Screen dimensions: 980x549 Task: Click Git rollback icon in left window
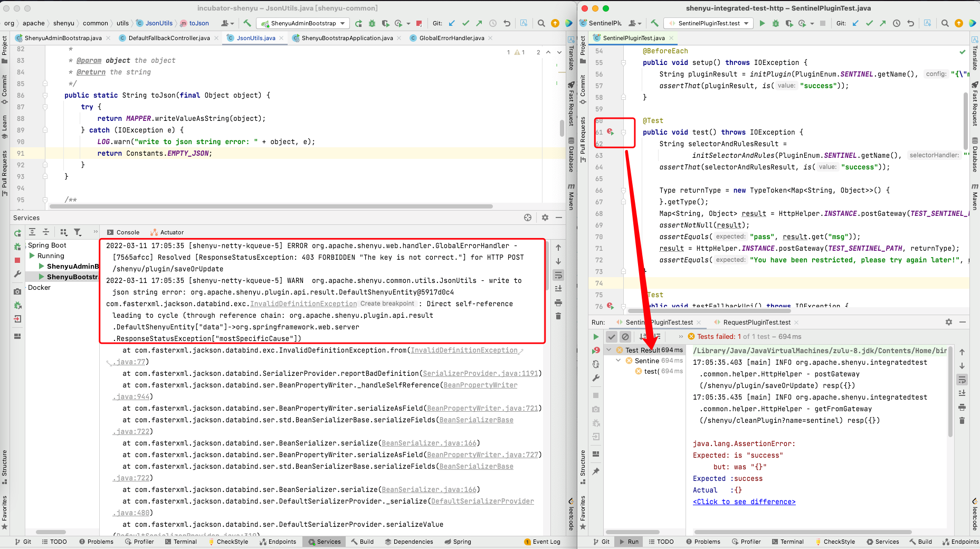[x=507, y=23]
